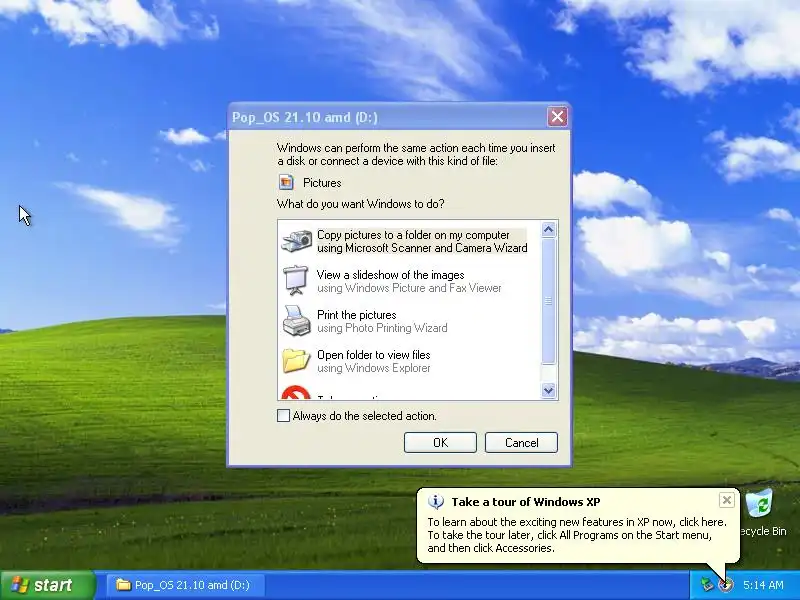The height and width of the screenshot is (600, 800).
Task: Close the Pop_OS 21.10 amd dialog
Action: coord(557,117)
